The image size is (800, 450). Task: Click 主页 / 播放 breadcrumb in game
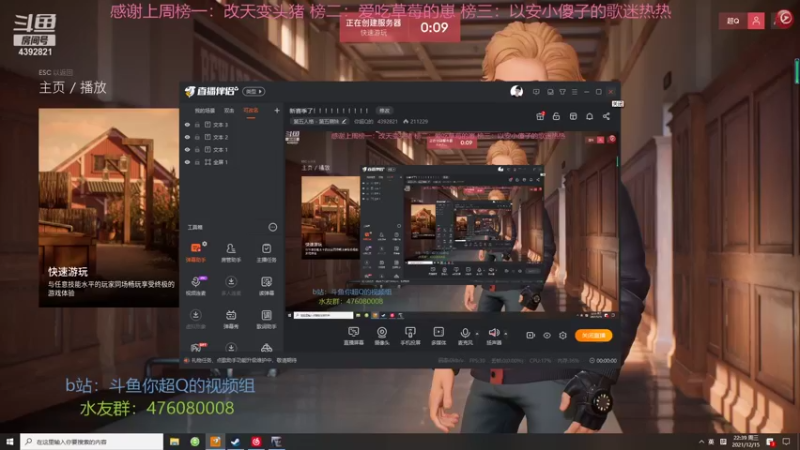(72, 87)
